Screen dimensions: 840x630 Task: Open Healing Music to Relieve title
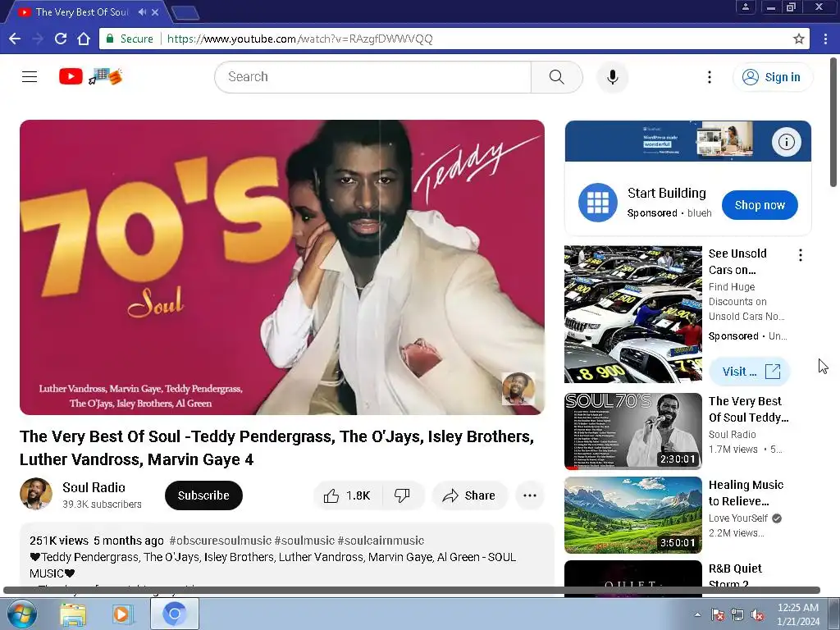746,493
